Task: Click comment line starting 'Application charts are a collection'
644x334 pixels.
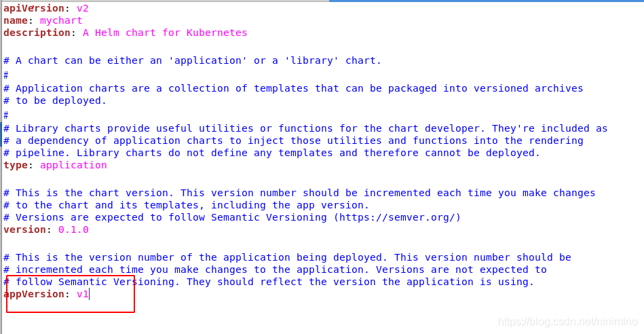Action: 293,88
